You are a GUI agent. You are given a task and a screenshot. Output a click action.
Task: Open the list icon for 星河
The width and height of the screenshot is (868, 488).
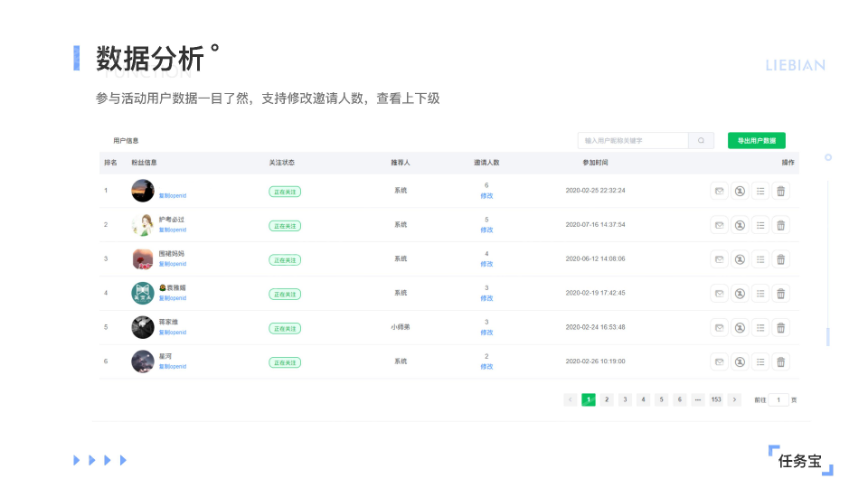tap(760, 361)
